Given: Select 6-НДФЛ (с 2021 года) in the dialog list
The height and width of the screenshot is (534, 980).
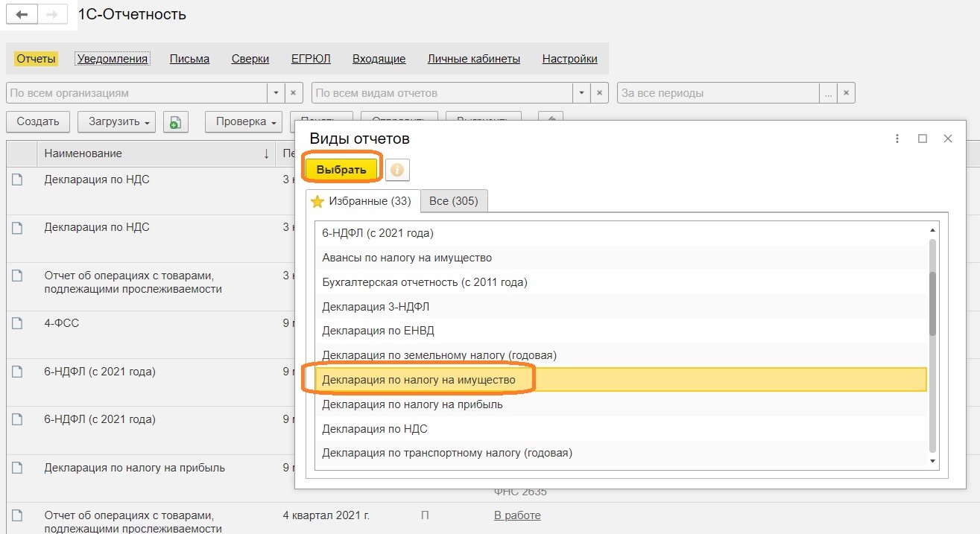Looking at the screenshot, I should [x=621, y=233].
